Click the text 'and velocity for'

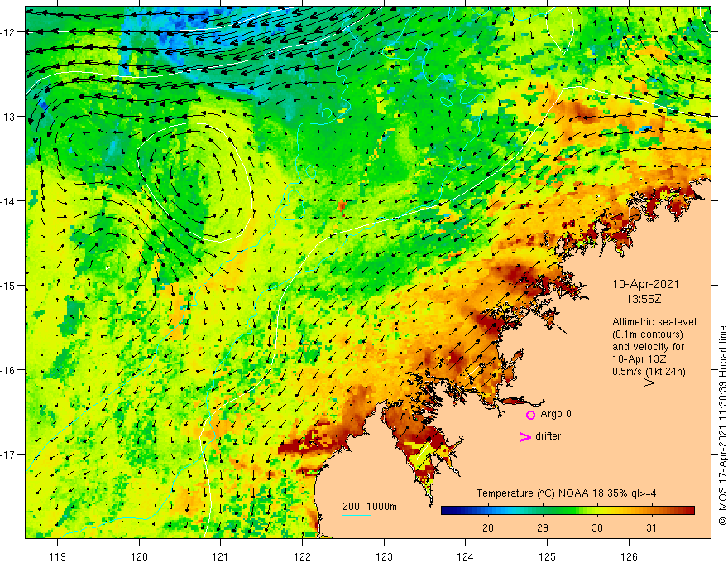pos(648,347)
